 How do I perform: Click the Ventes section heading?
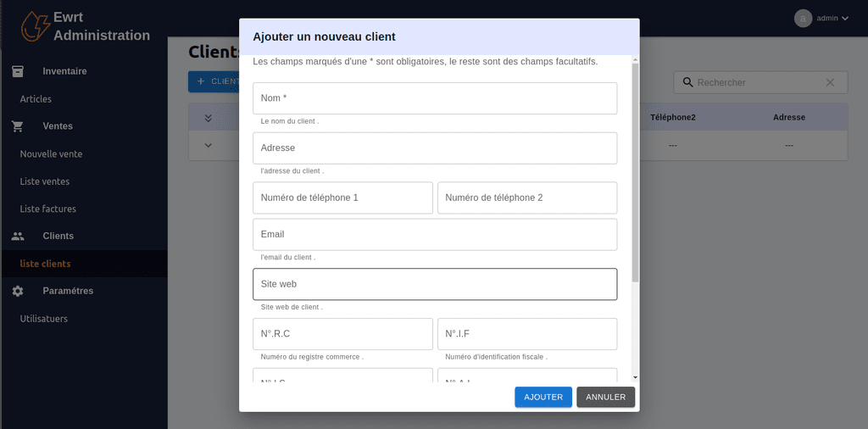tap(58, 126)
